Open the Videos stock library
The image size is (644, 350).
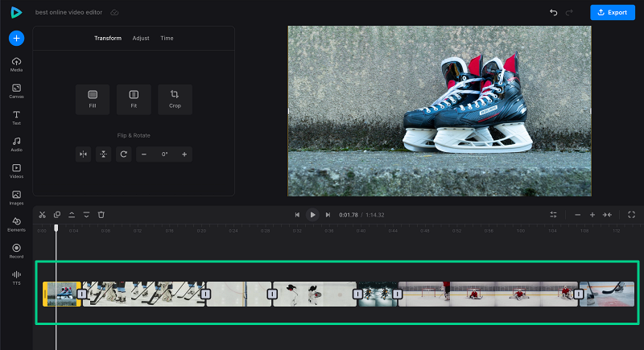[16, 171]
